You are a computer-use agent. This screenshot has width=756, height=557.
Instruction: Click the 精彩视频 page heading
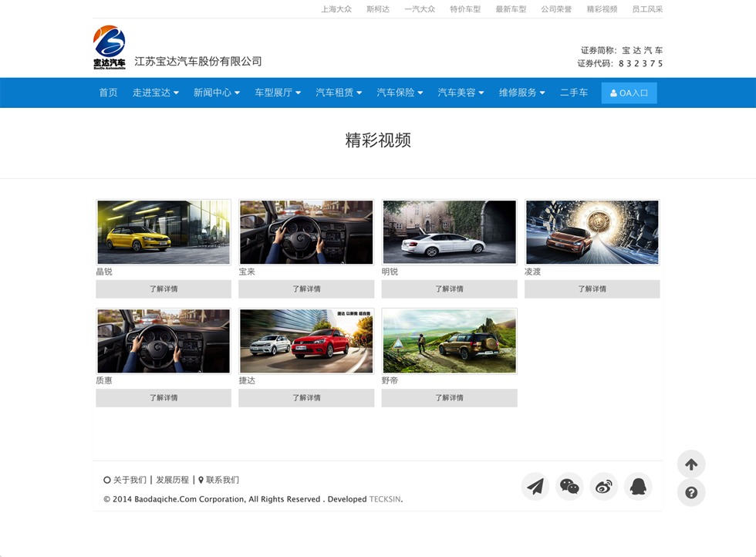(x=378, y=140)
